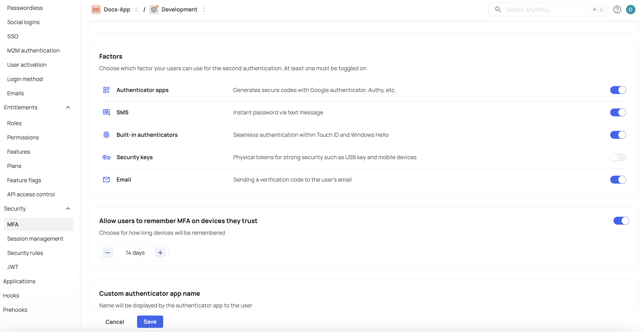Open the Docs-App project switcher dropdown
The width and height of the screenshot is (644, 332).
(136, 9)
